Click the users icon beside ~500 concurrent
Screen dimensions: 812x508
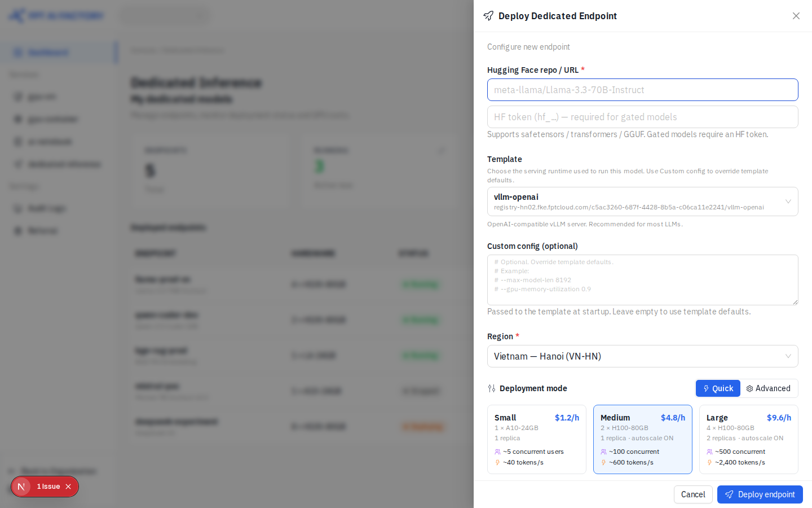(709, 452)
